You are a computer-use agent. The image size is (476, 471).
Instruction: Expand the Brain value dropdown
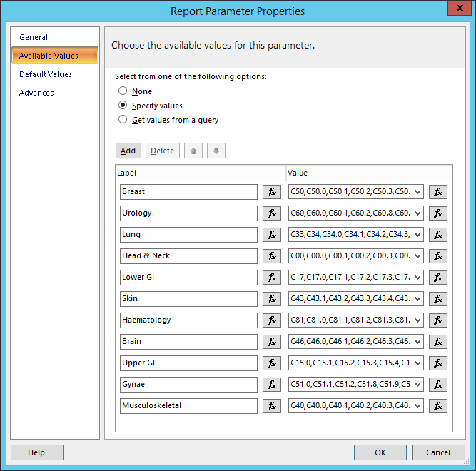click(417, 342)
